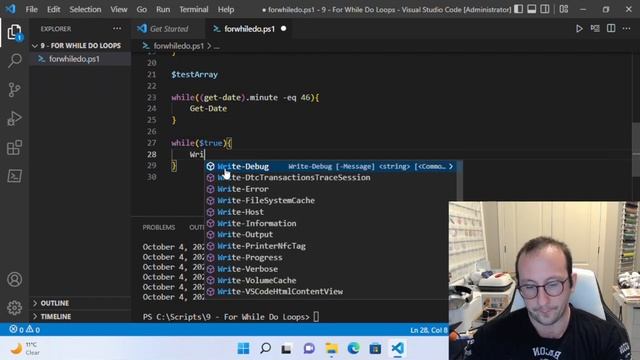Image resolution: width=640 pixels, height=360 pixels.
Task: Choose the Write-Information suggestion
Action: [331, 223]
